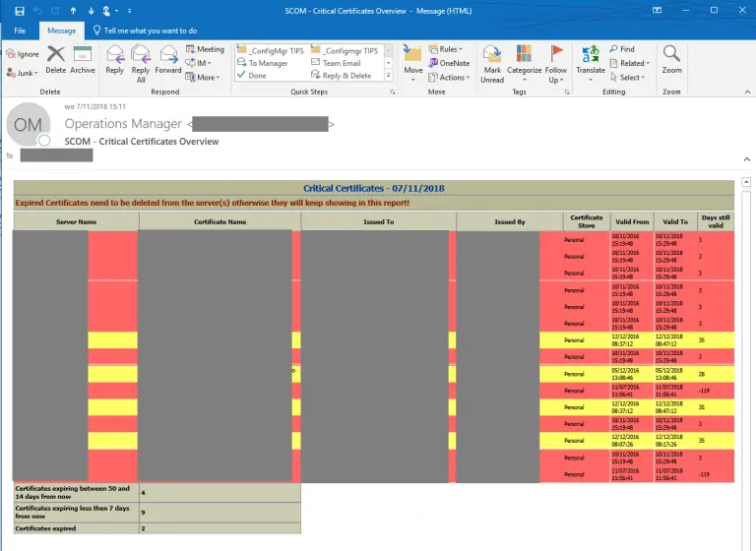
Task: Expand the Rules dropdown
Action: point(450,49)
